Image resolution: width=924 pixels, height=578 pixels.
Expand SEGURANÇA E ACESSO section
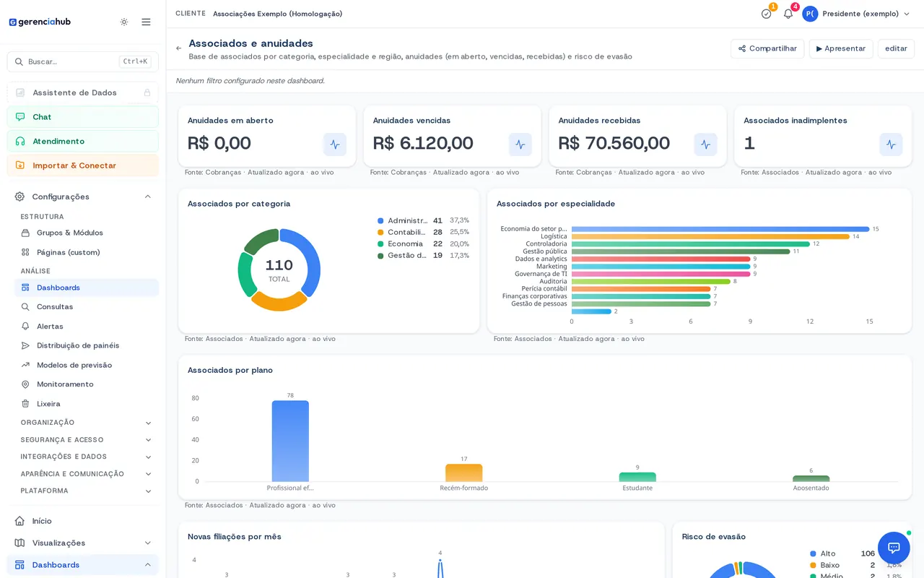(x=87, y=440)
